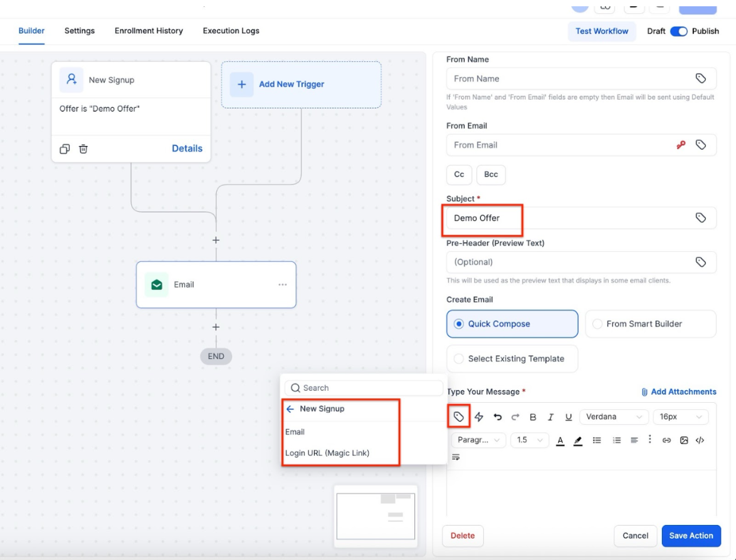Open the source code view icon
Screen dimensions: 736x560
tap(700, 440)
